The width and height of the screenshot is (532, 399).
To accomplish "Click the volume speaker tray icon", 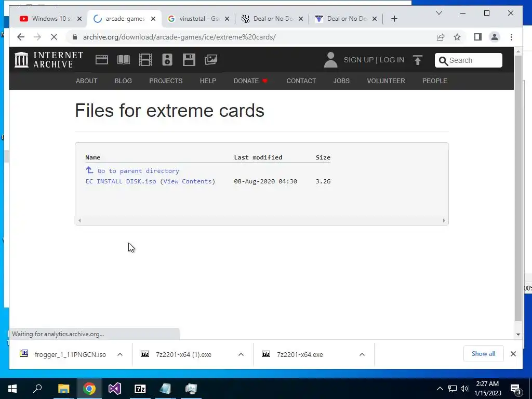I will (x=464, y=389).
